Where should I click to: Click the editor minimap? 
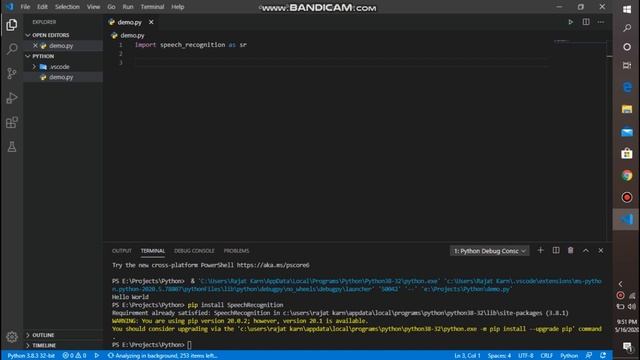pyautogui.click(x=580, y=41)
